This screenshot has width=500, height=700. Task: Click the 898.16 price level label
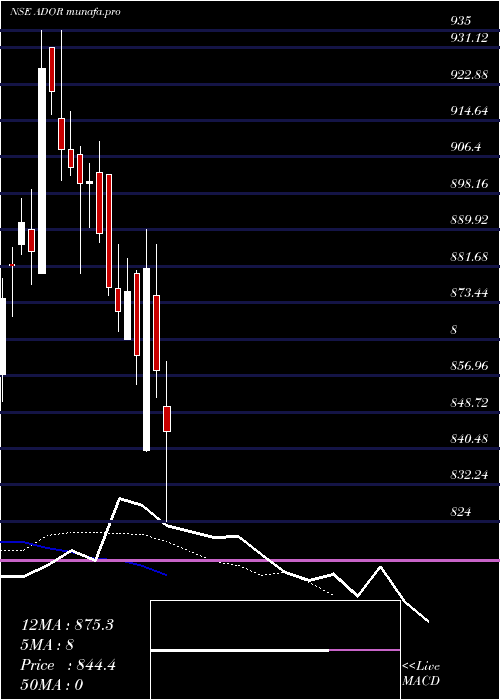[469, 183]
